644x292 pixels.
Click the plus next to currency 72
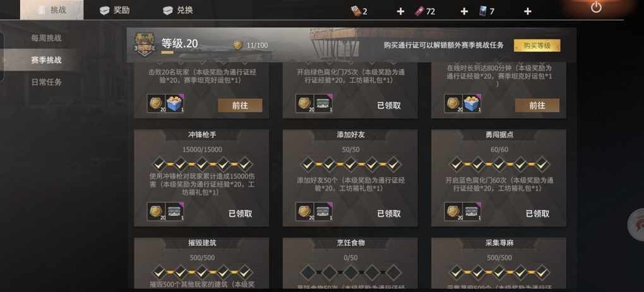point(463,11)
